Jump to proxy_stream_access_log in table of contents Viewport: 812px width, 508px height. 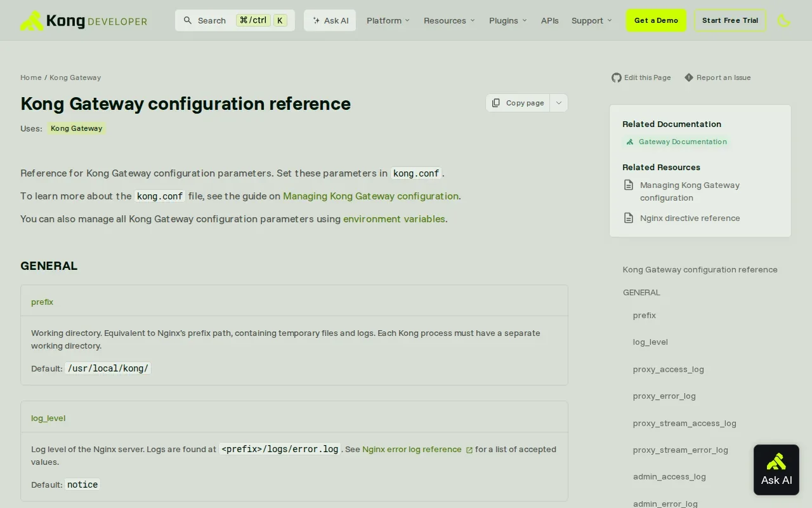684,423
